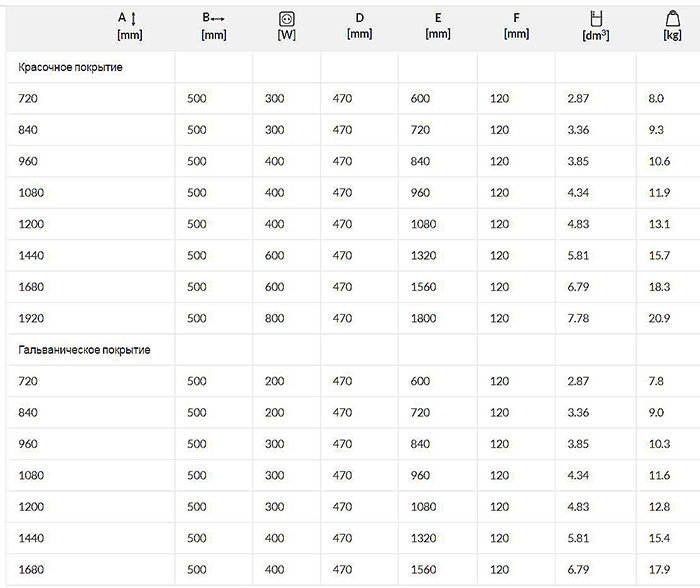Click the weight value 10.3
700x588 pixels.
(659, 444)
